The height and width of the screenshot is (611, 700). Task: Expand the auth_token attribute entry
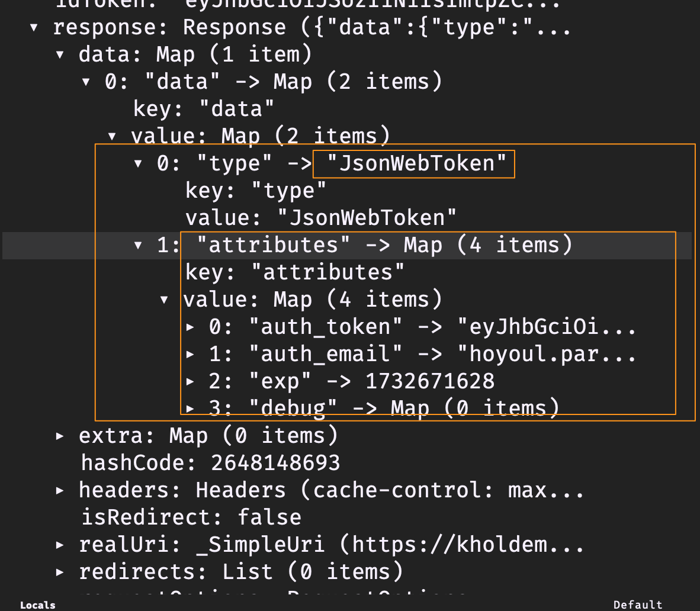pos(191,326)
